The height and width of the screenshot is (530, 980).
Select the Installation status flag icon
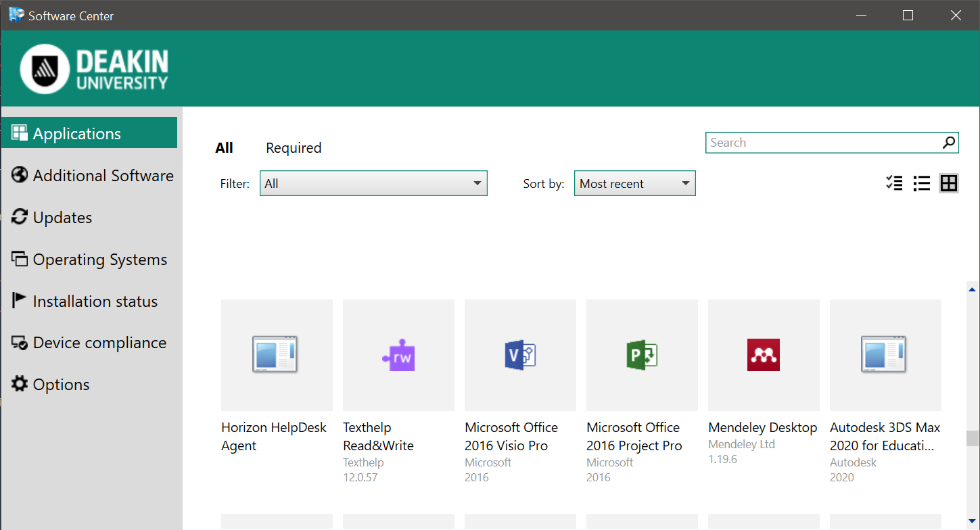[19, 301]
